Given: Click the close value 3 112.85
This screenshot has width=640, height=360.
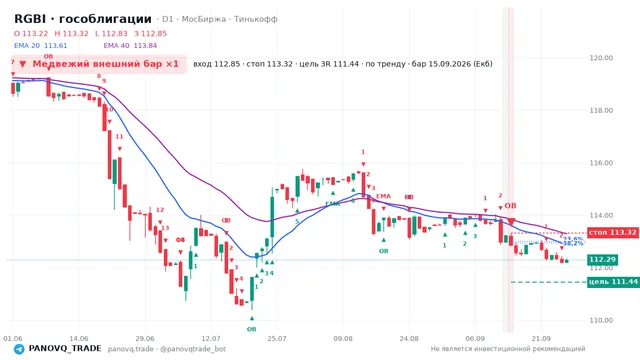Looking at the screenshot, I should point(151,33).
